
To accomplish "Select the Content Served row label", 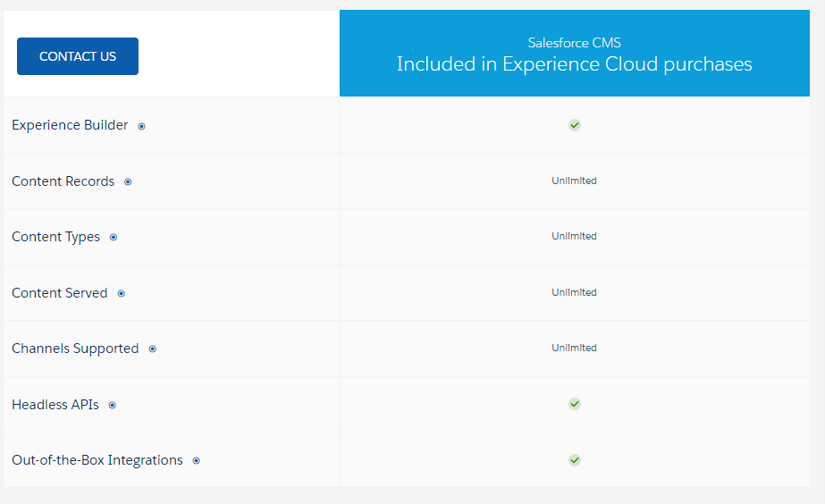I will point(60,293).
